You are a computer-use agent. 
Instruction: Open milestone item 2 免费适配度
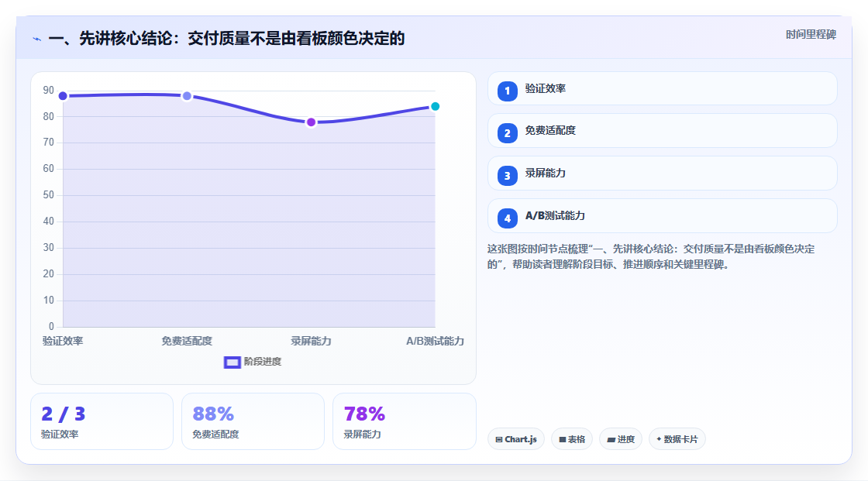pos(662,131)
